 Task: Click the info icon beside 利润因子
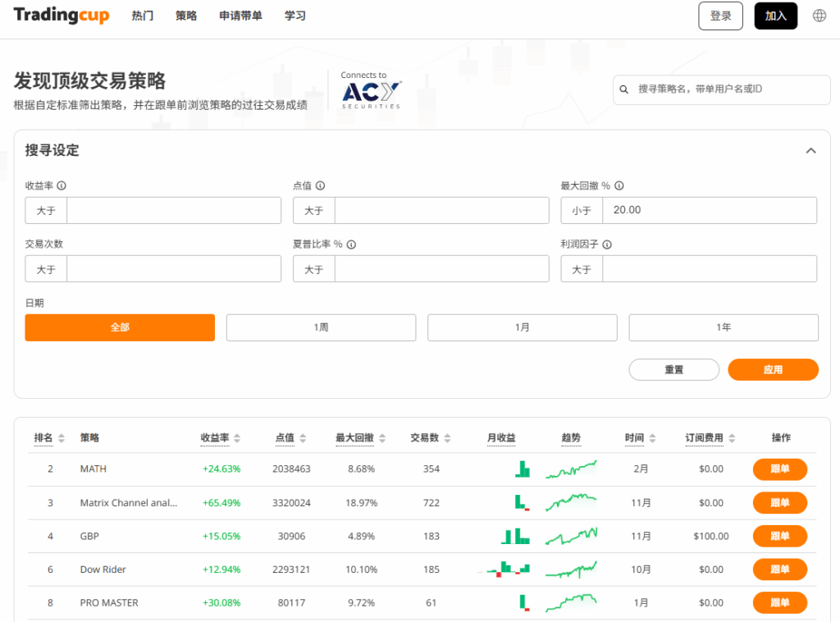point(607,245)
